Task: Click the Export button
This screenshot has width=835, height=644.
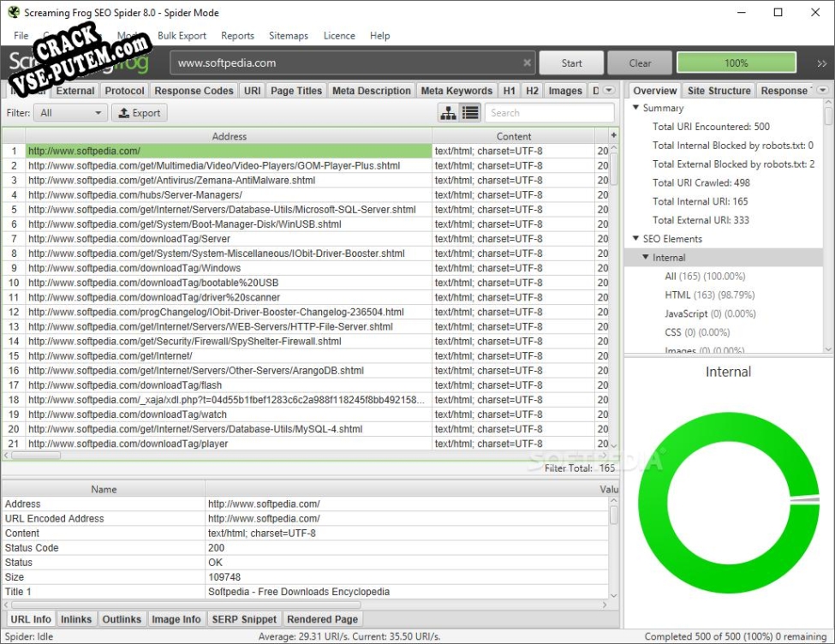Action: coord(140,113)
